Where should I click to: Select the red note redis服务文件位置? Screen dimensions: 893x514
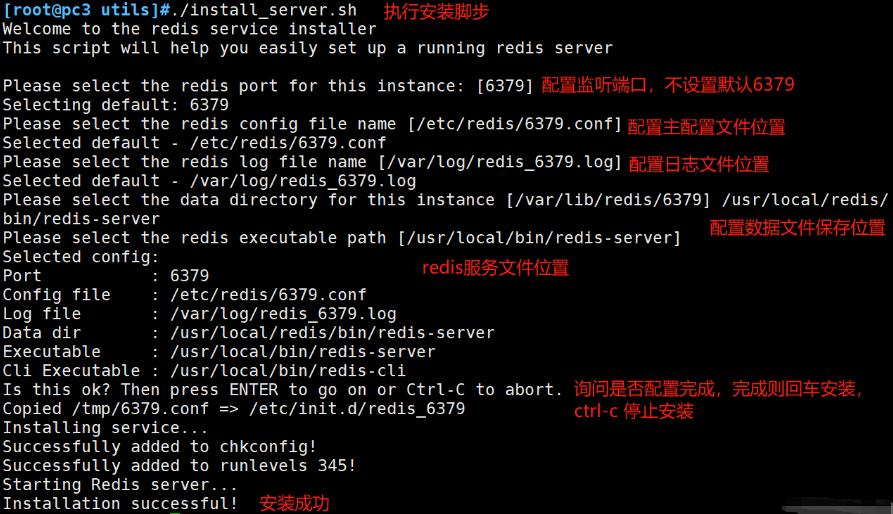tap(495, 267)
